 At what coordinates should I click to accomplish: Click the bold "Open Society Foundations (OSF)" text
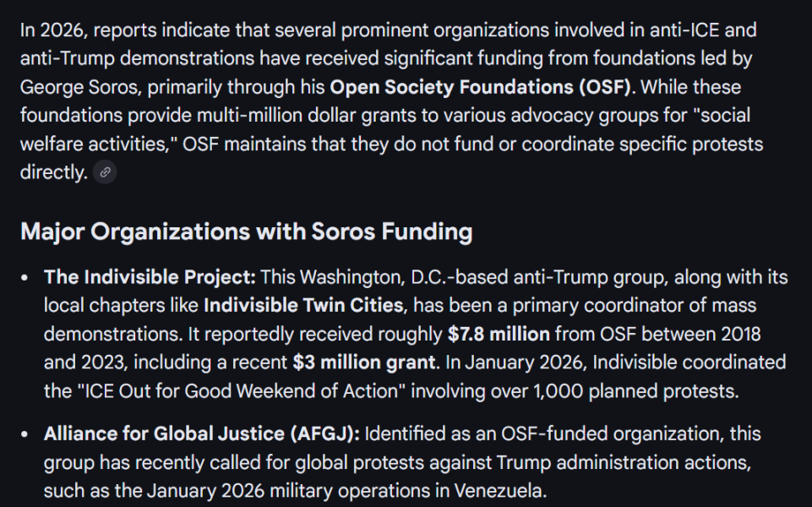[x=480, y=87]
